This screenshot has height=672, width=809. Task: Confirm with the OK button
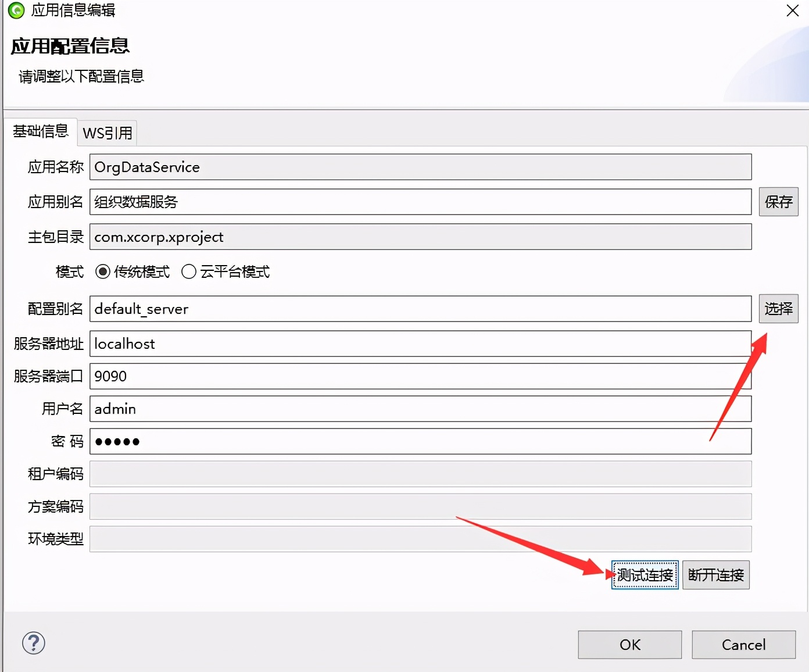pyautogui.click(x=629, y=645)
